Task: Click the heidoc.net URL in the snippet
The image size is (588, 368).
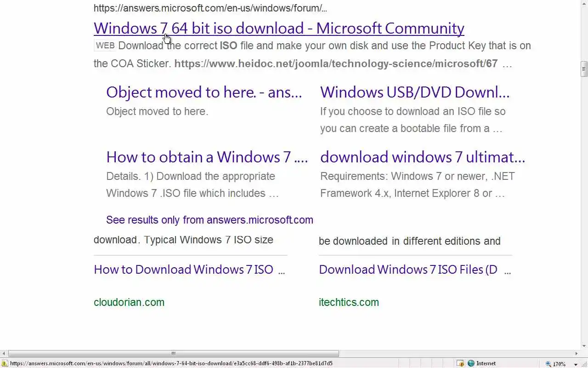Action: tap(336, 63)
